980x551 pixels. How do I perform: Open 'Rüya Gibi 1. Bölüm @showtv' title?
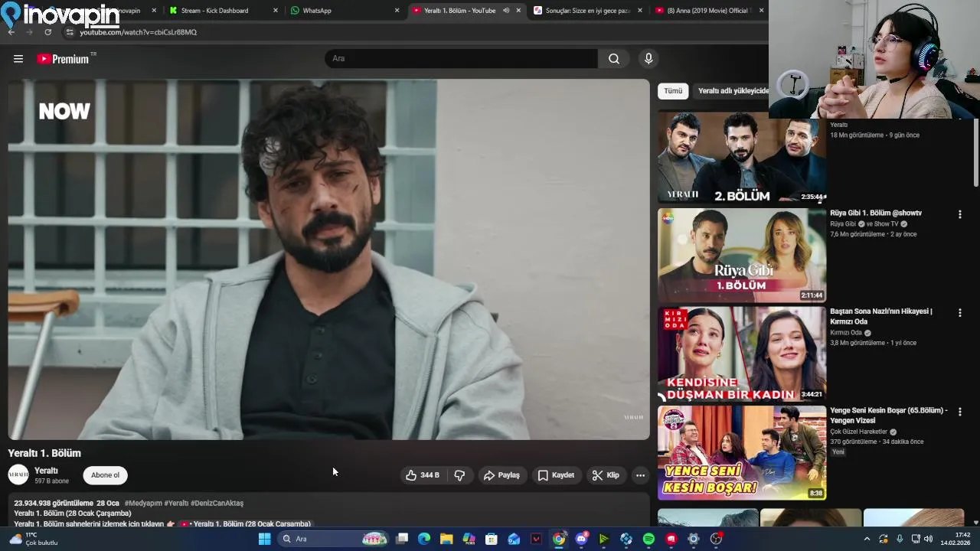pyautogui.click(x=876, y=213)
